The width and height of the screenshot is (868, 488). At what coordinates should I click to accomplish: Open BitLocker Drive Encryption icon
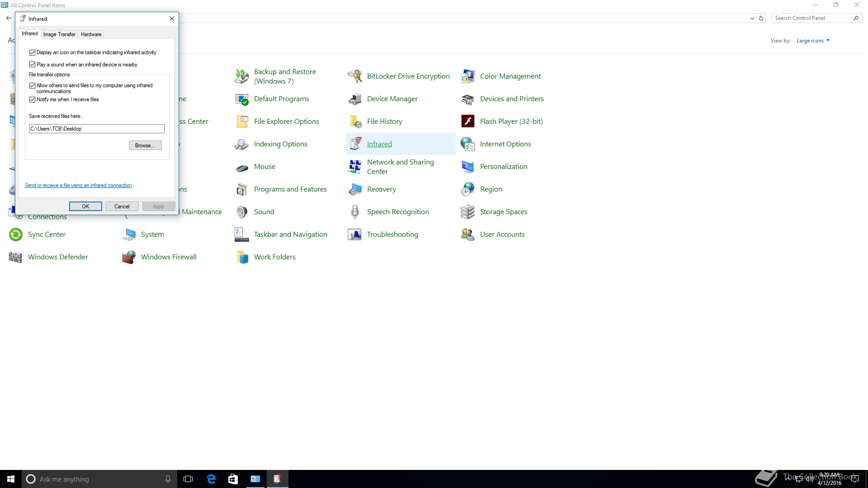pyautogui.click(x=355, y=76)
